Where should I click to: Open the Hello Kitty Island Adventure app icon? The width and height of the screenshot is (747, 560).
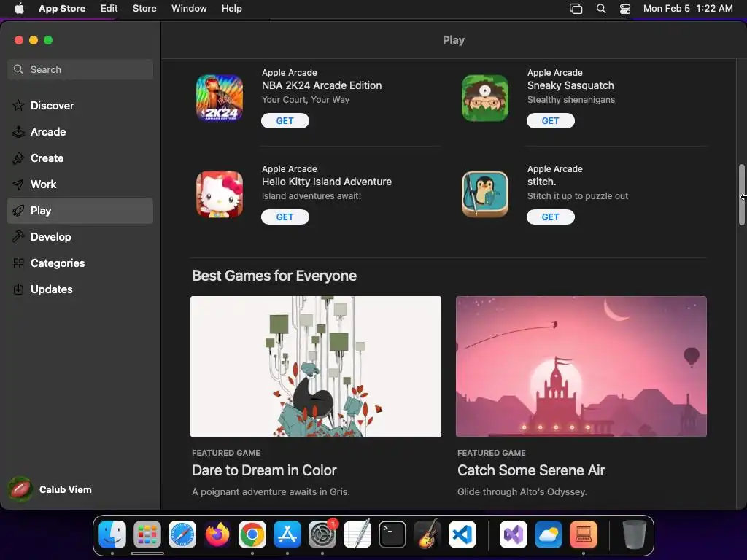click(220, 194)
